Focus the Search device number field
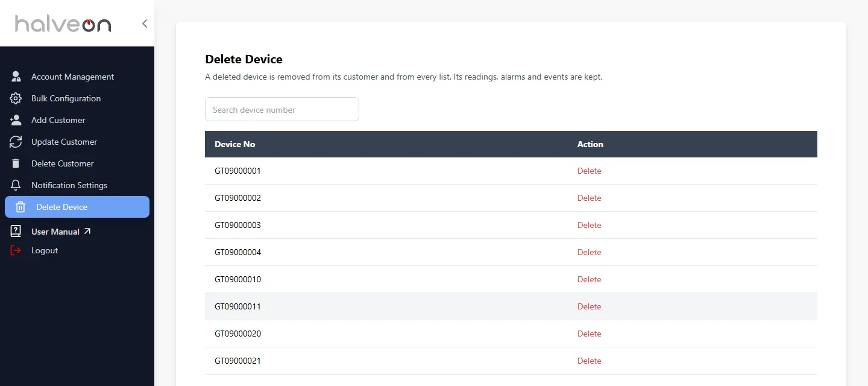This screenshot has height=386, width=868. 282,109
